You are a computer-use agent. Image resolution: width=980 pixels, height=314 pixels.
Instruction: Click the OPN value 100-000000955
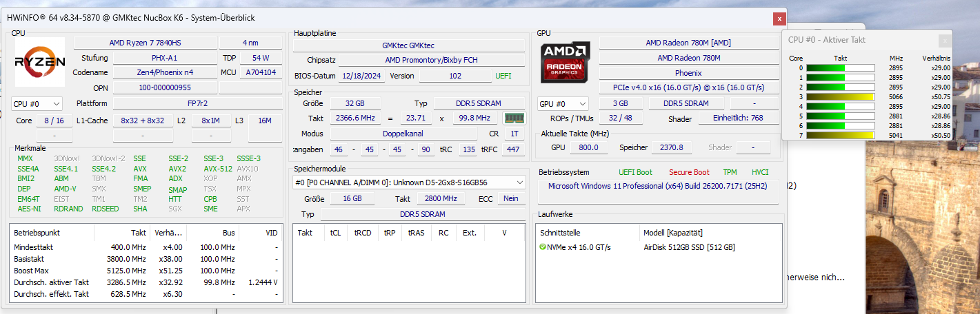pyautogui.click(x=165, y=87)
